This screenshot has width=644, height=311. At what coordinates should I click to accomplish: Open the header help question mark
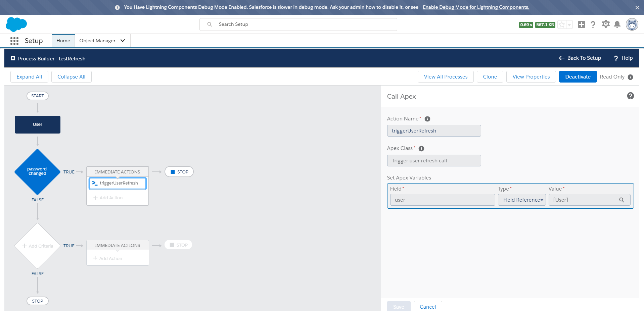point(593,24)
